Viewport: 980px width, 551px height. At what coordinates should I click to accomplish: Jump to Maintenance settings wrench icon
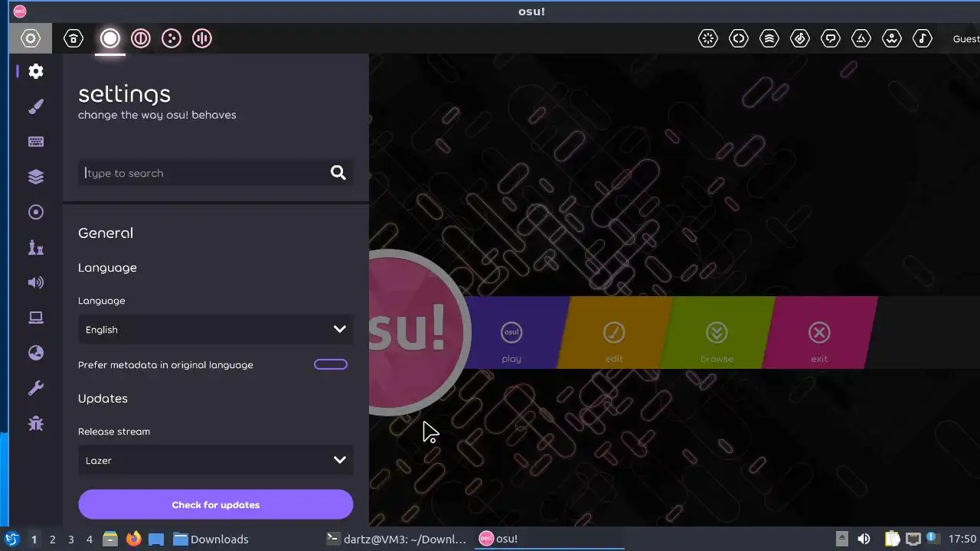(36, 388)
